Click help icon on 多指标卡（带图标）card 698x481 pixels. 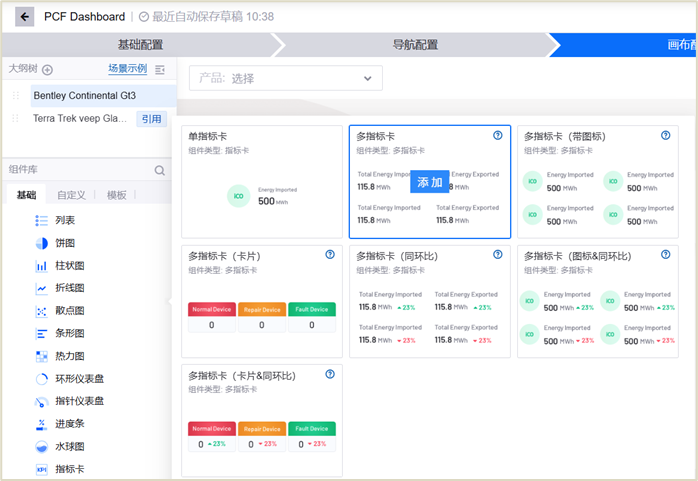665,135
